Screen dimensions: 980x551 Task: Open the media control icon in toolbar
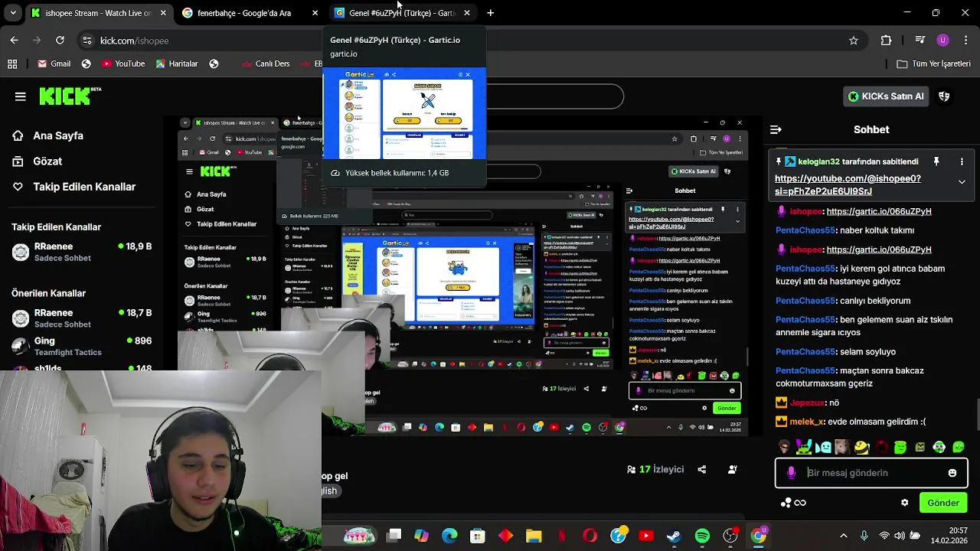(921, 41)
